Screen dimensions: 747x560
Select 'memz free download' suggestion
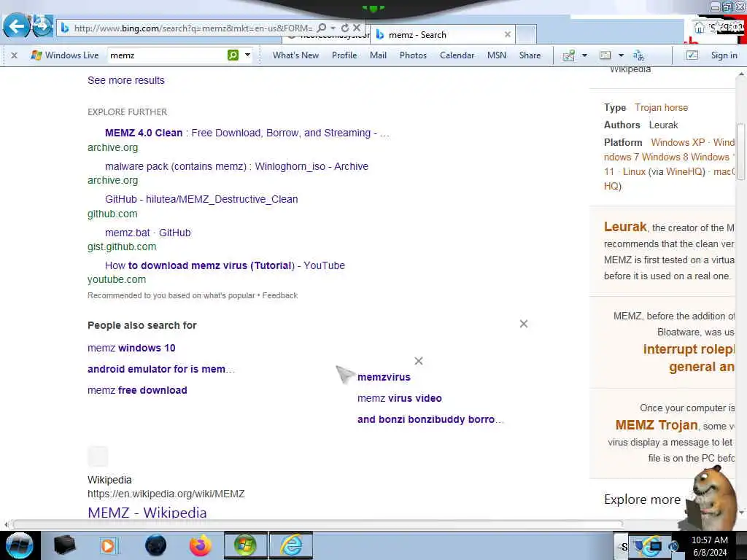[137, 390]
